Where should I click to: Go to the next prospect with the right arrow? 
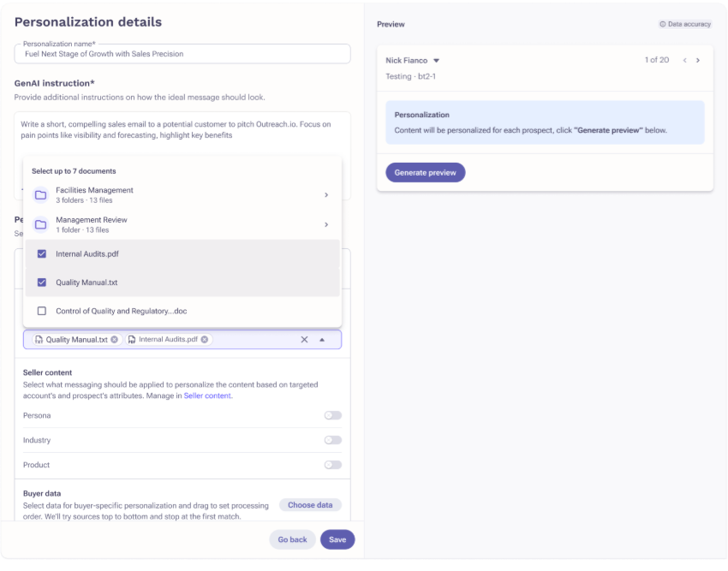click(x=698, y=60)
